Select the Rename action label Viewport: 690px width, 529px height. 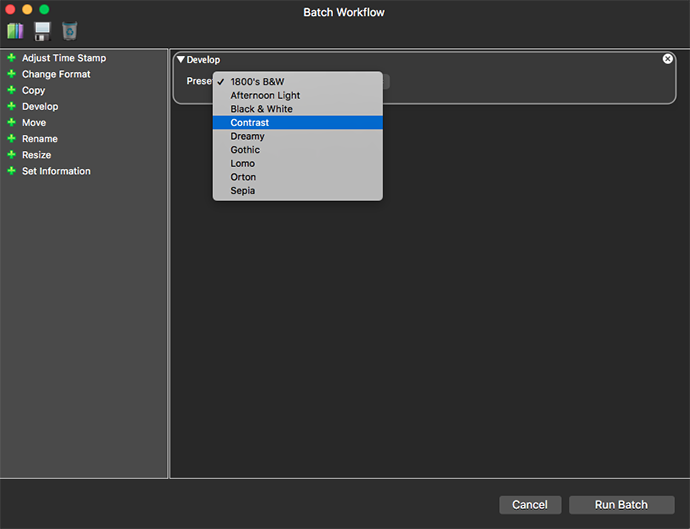pos(40,139)
